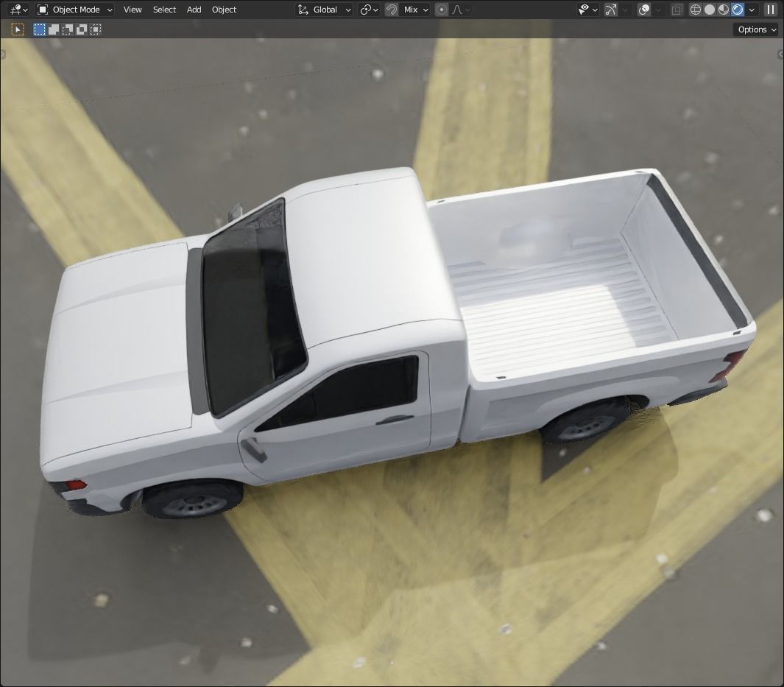This screenshot has width=784, height=687.
Task: Open the Mix snapping options dropdown
Action: tap(415, 10)
